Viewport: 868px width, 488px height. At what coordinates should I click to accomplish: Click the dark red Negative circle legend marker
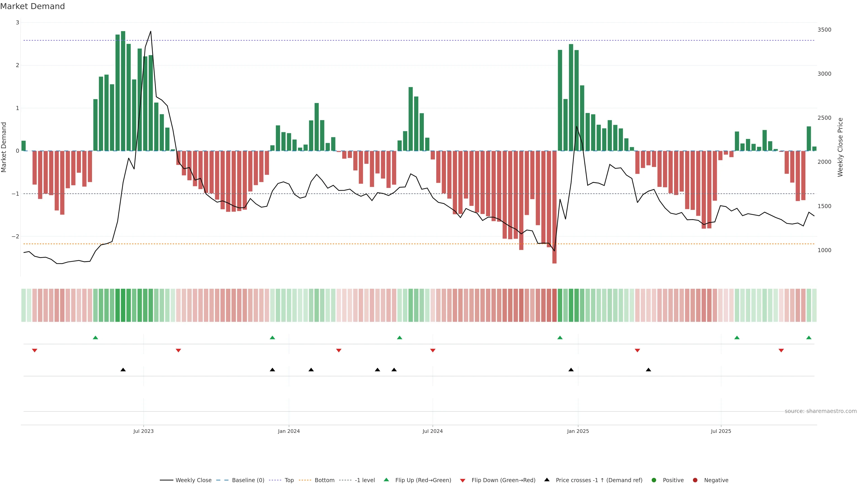click(695, 480)
